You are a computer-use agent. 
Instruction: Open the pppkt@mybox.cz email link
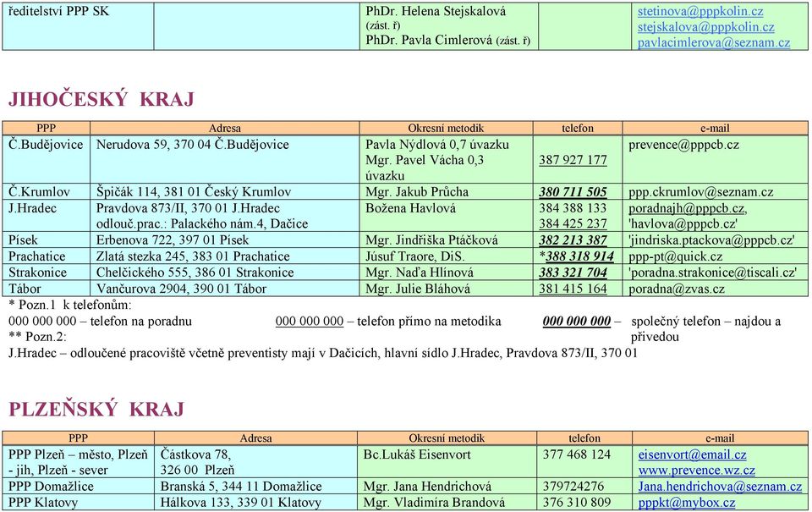pos(687,502)
